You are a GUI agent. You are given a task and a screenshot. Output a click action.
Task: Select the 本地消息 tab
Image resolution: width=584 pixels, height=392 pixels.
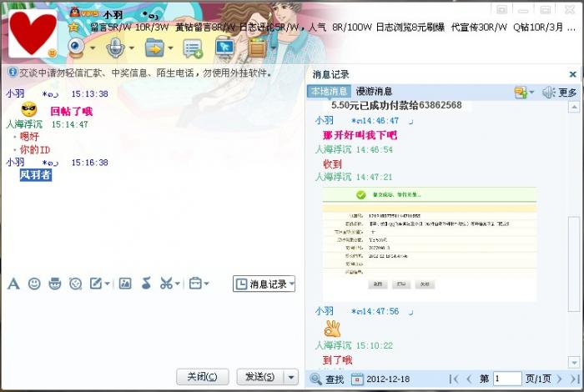pyautogui.click(x=329, y=92)
